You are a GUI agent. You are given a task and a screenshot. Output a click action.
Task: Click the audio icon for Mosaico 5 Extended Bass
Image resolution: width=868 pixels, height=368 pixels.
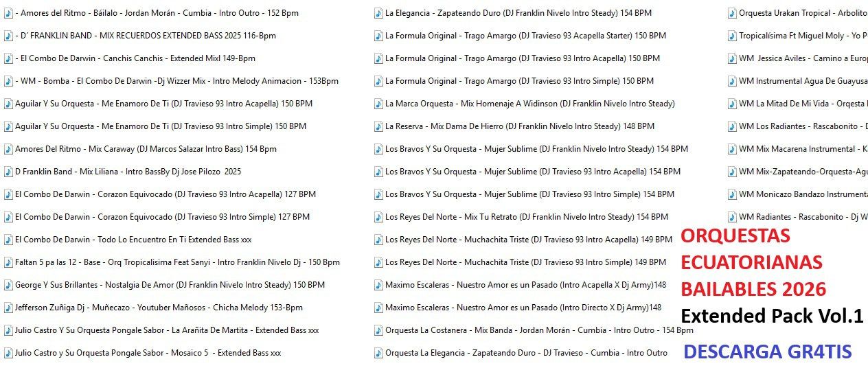coord(8,353)
